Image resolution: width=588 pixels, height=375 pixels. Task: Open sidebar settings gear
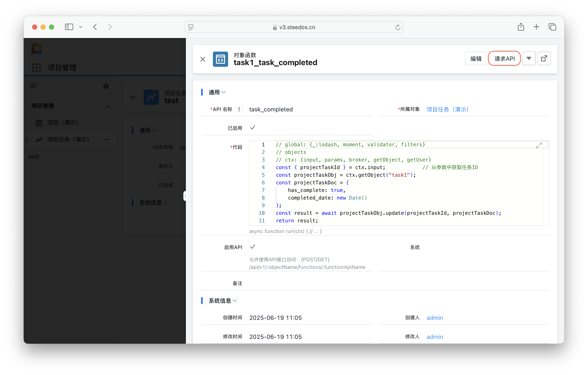(106, 86)
